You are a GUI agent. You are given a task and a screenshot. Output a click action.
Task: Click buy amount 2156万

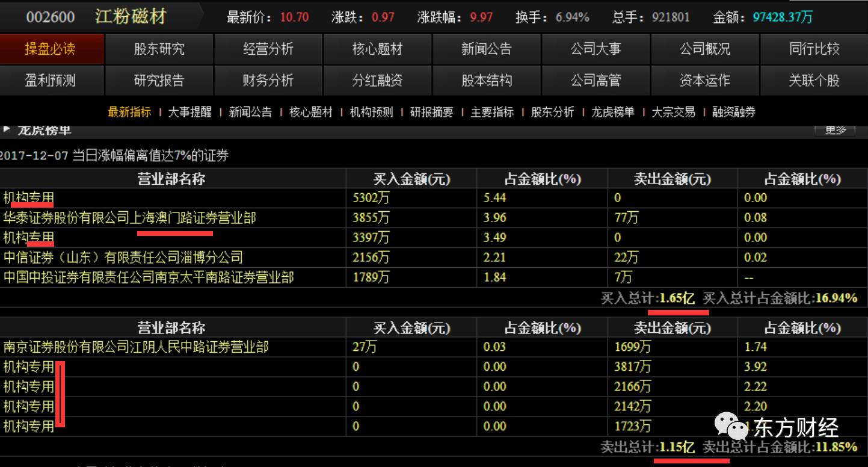click(x=371, y=258)
